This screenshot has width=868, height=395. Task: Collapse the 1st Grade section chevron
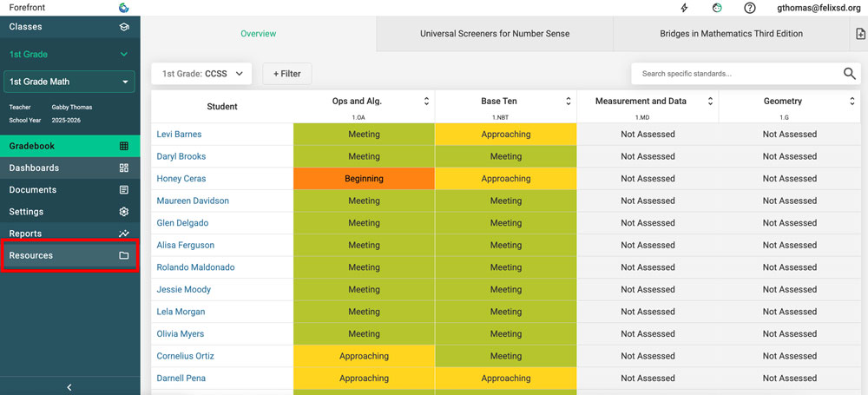point(124,55)
